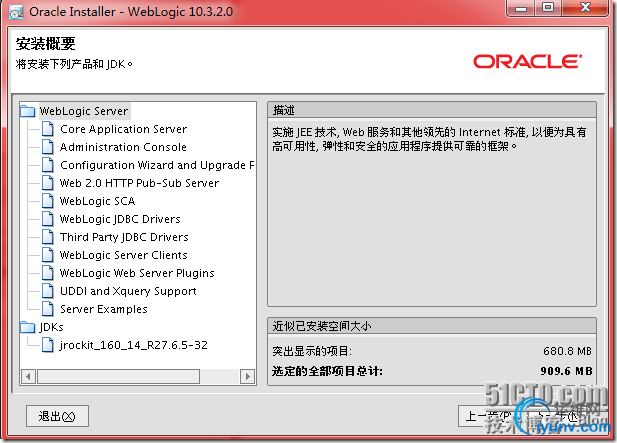The width and height of the screenshot is (617, 443).
Task: Select Configuration Wizard and Upgrade item
Action: pos(157,165)
